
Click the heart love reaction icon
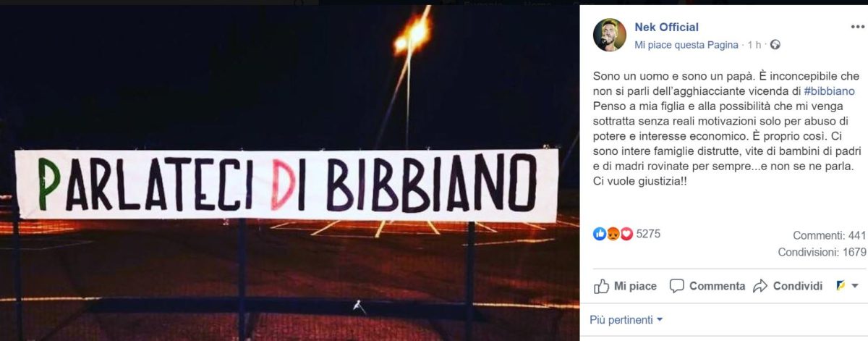tap(626, 234)
